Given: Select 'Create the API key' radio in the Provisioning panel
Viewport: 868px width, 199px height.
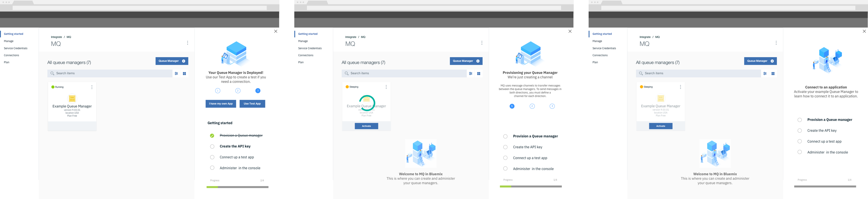Looking at the screenshot, I should (x=505, y=147).
